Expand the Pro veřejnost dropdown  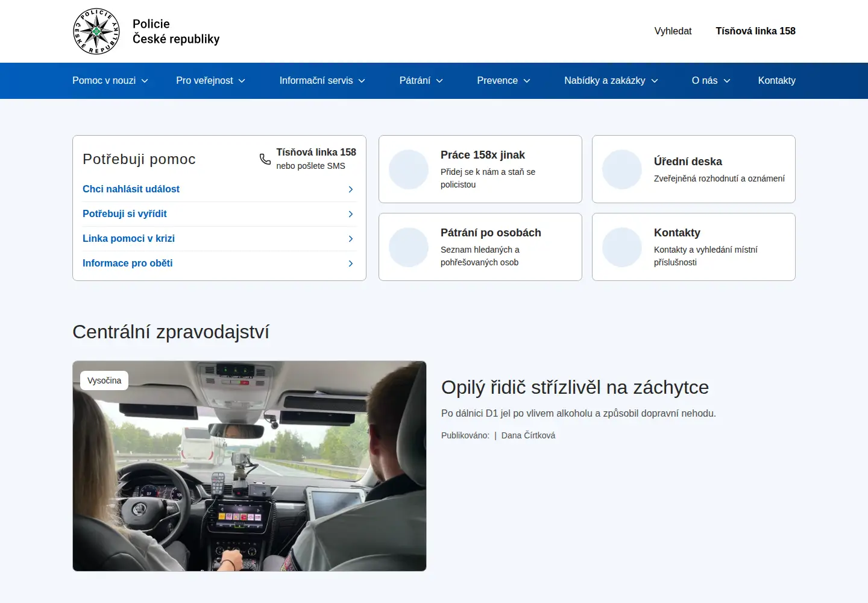(211, 81)
